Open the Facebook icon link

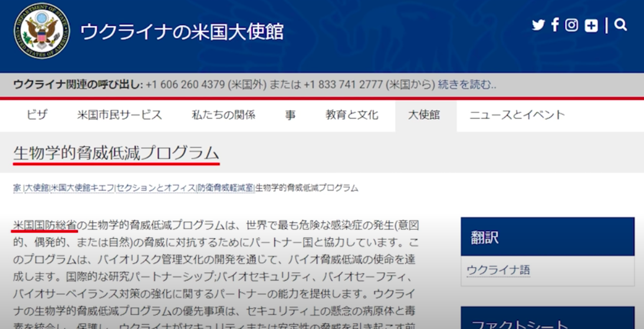coord(555,25)
